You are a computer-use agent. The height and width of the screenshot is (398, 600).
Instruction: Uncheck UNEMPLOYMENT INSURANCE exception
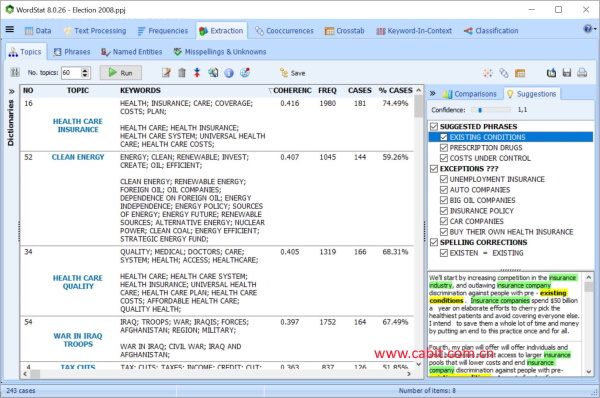coord(444,179)
